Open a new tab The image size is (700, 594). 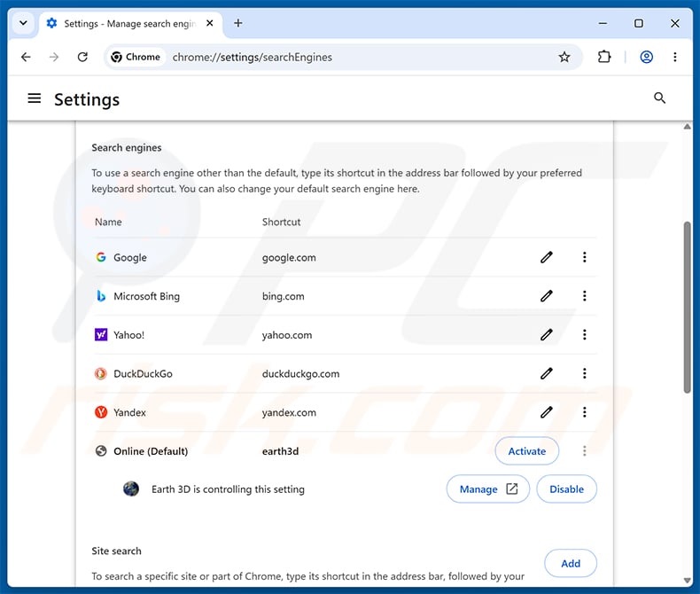click(x=238, y=23)
